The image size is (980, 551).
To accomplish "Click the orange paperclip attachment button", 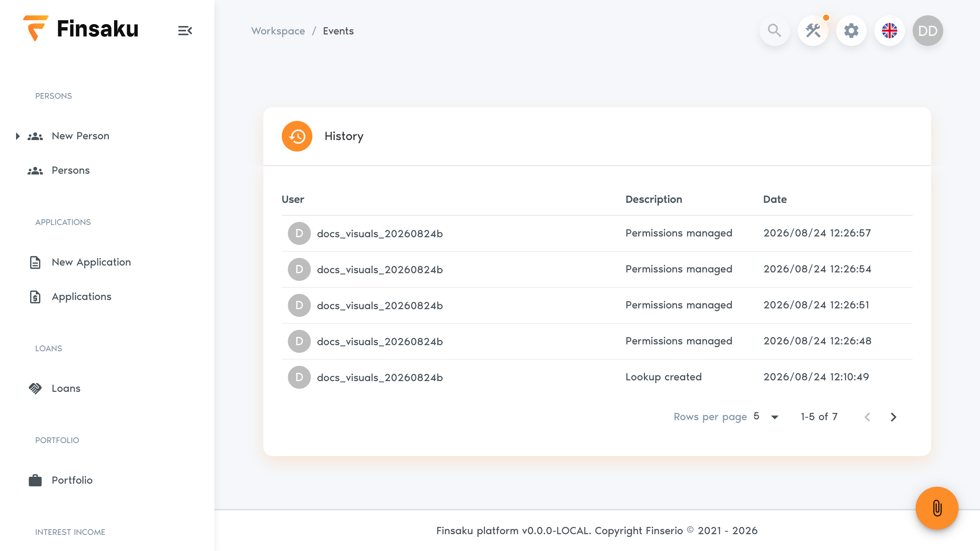I will pos(937,508).
